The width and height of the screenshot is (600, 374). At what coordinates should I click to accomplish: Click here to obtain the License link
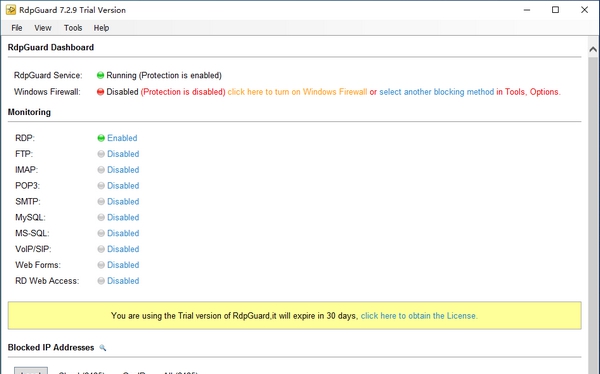[x=419, y=316]
